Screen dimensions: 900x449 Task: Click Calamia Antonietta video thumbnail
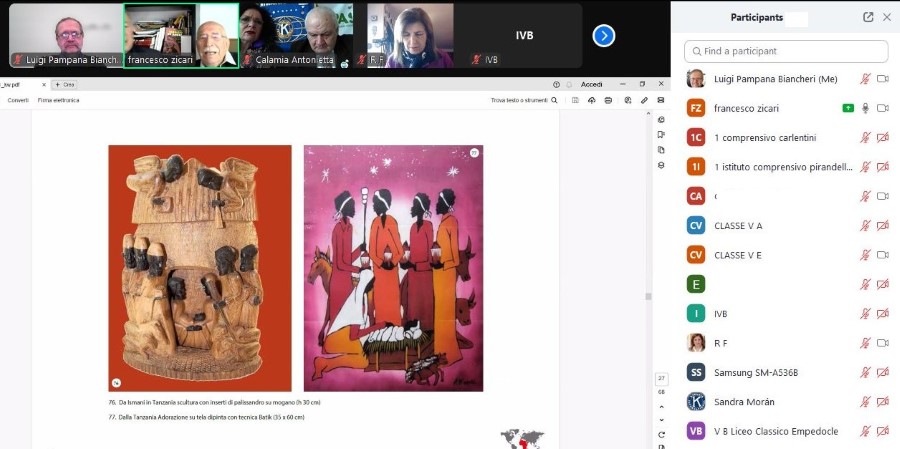296,36
